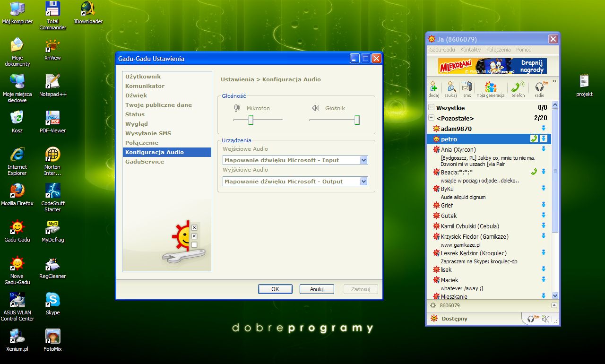Screen dimensions: 605x364
Task: Select Skype desktop icon
Action: pyautogui.click(x=52, y=304)
